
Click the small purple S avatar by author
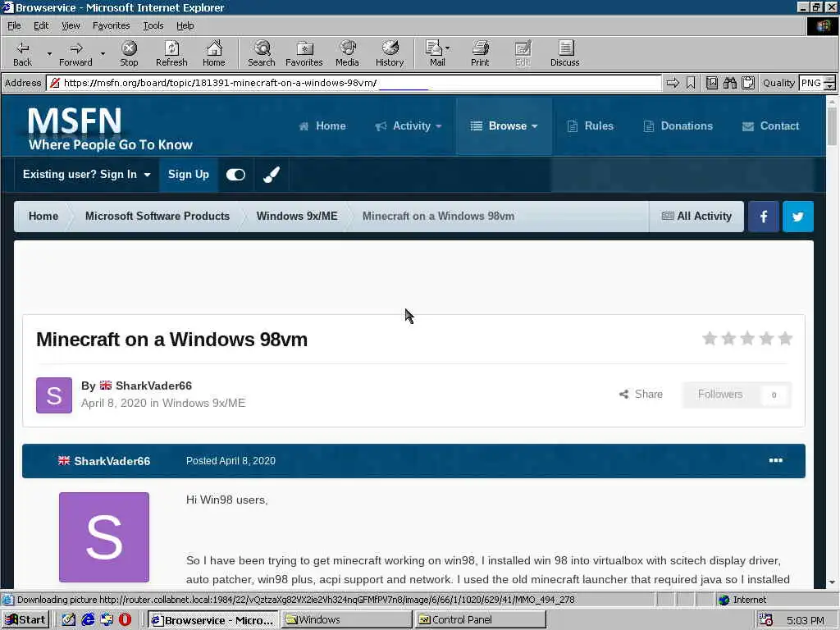click(x=54, y=395)
